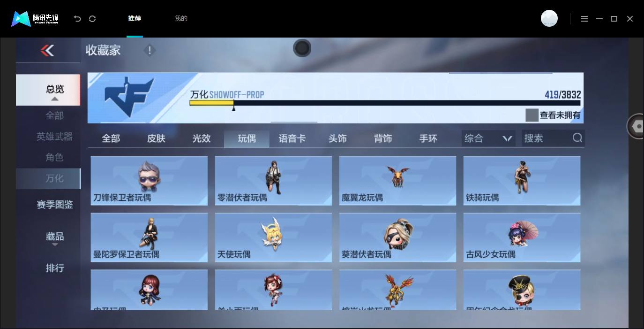Open the 零潜伏者玩偶 card
644x329 pixels.
(x=273, y=181)
